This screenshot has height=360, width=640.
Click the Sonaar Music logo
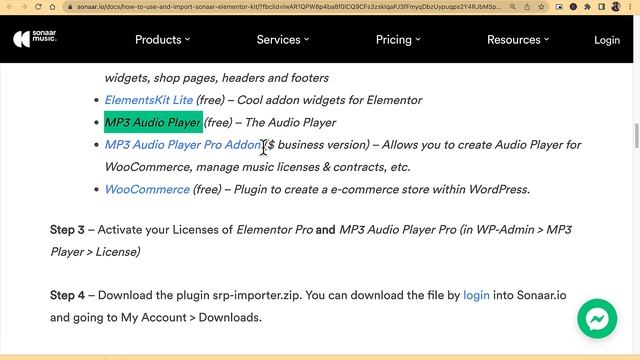pyautogui.click(x=35, y=39)
